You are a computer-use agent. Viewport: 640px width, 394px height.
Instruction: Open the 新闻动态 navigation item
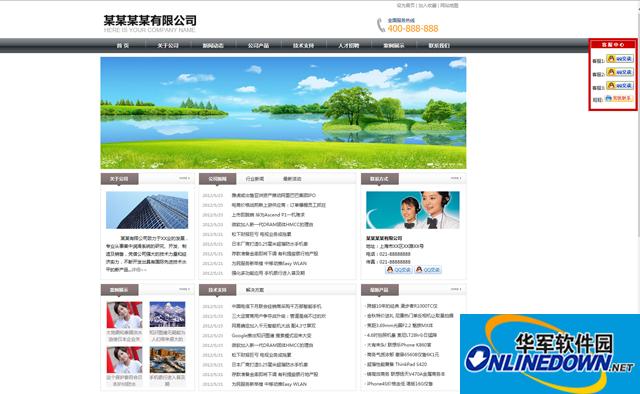[213, 45]
